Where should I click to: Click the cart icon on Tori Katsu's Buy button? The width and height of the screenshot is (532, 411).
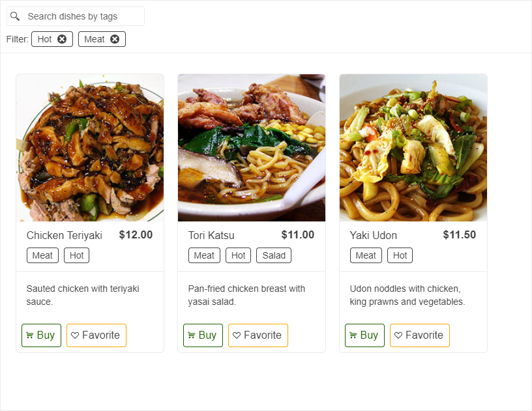click(192, 335)
